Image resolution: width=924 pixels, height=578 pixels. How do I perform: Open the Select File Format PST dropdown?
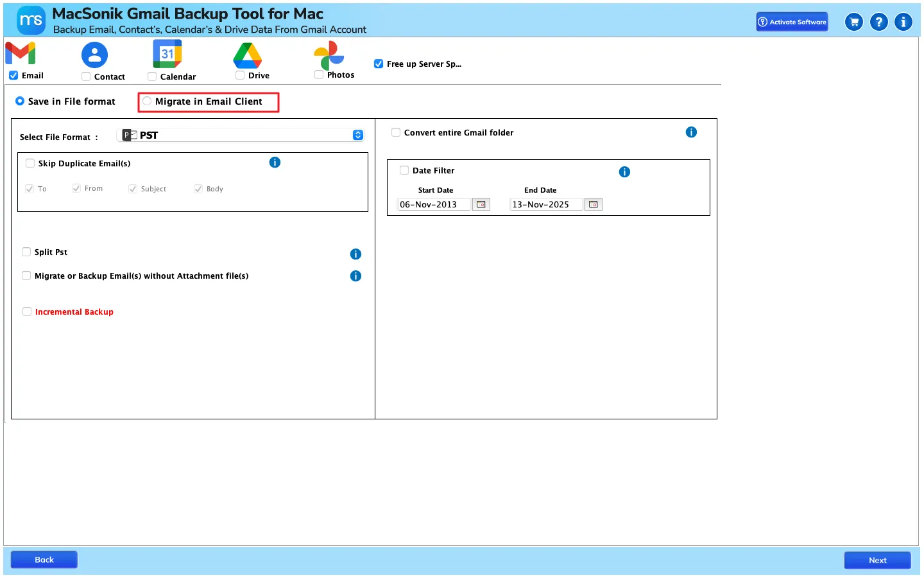pyautogui.click(x=241, y=135)
